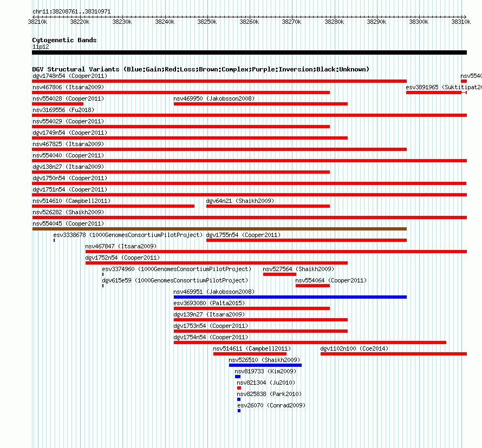This screenshot has width=482, height=448.
Task: Open esv3693080 (Palta2015) label
Action: (209, 303)
